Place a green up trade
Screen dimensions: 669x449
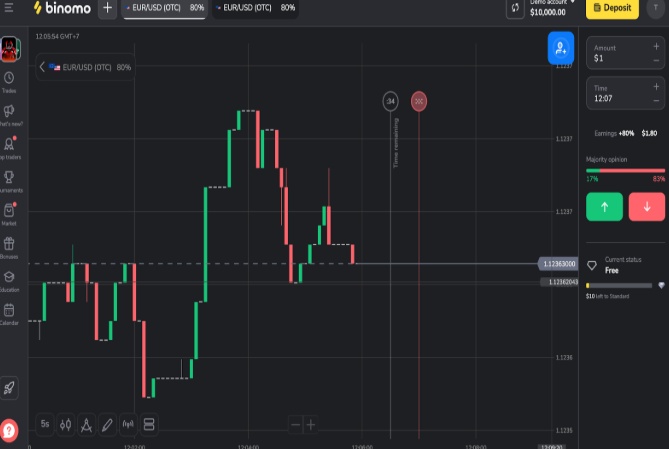(x=604, y=206)
